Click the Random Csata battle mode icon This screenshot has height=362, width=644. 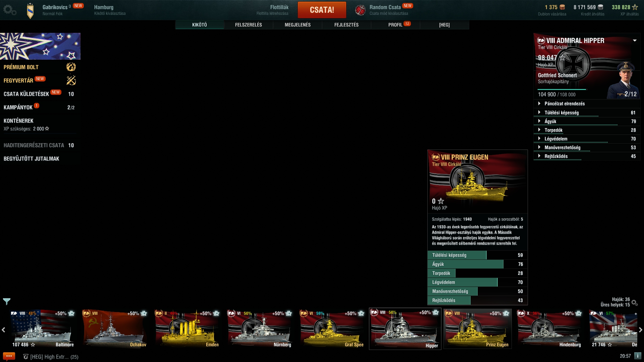pyautogui.click(x=360, y=10)
